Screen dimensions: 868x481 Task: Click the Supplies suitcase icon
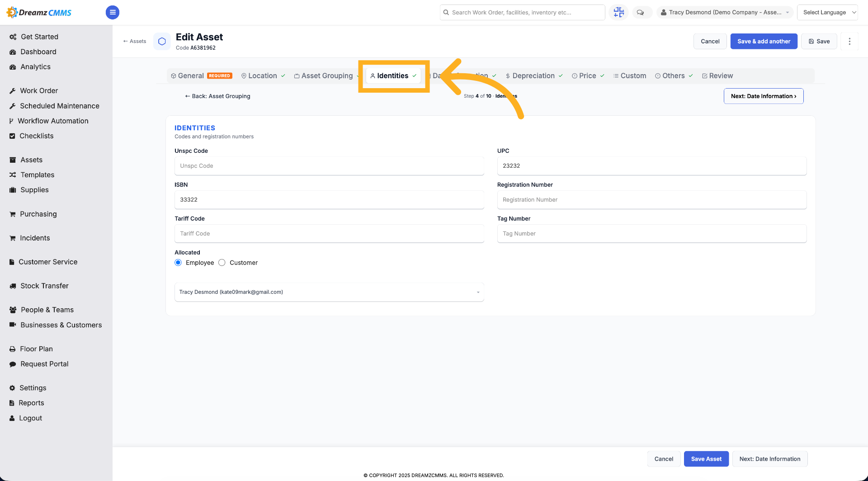coord(13,190)
